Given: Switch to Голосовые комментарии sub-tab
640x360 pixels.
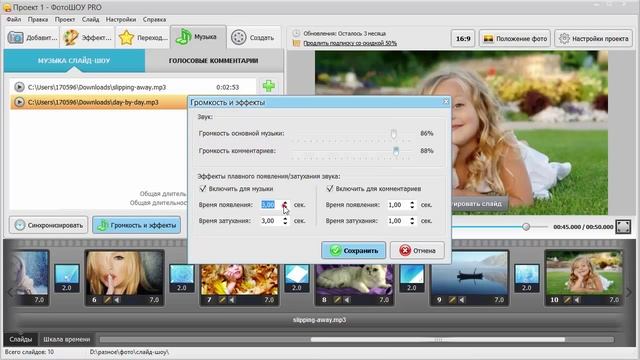Looking at the screenshot, I should pos(213,60).
